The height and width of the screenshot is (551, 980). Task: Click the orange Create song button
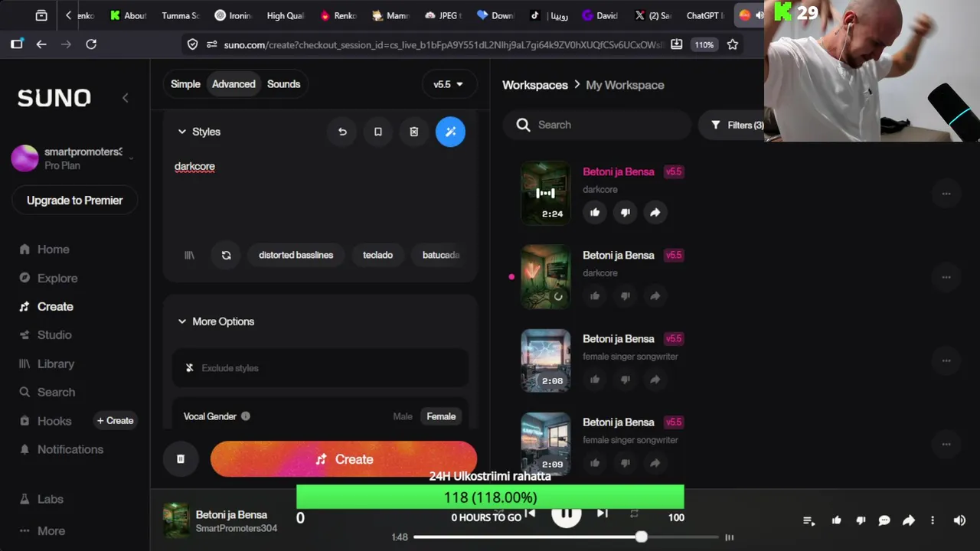click(x=344, y=459)
